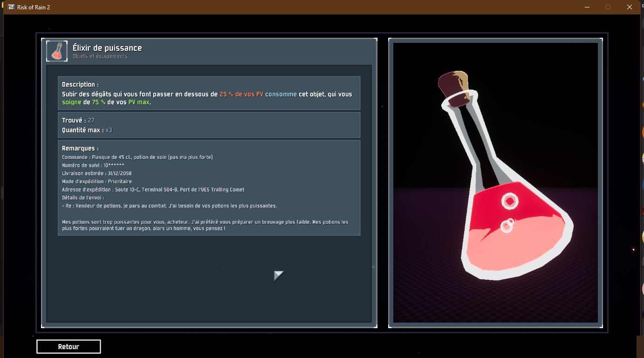
Task: Click the "Quantité max : x3" statistic
Action: (87, 130)
